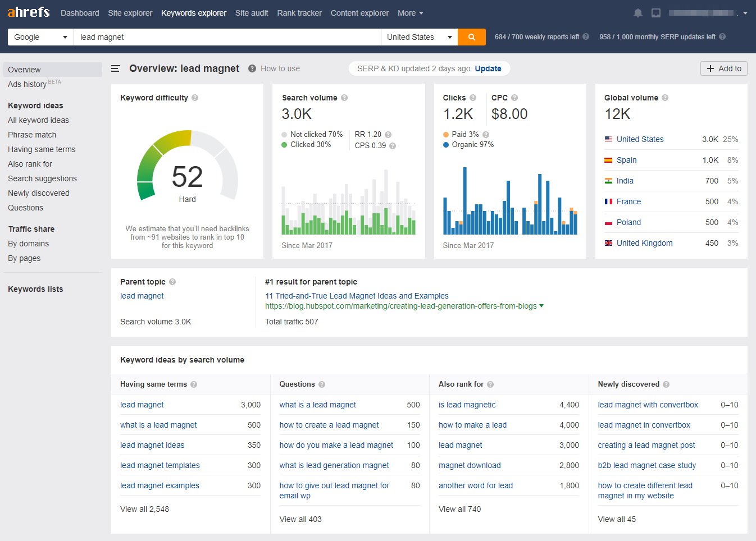Click the Clicks help icon
Image resolution: width=756 pixels, height=541 pixels.
(473, 98)
